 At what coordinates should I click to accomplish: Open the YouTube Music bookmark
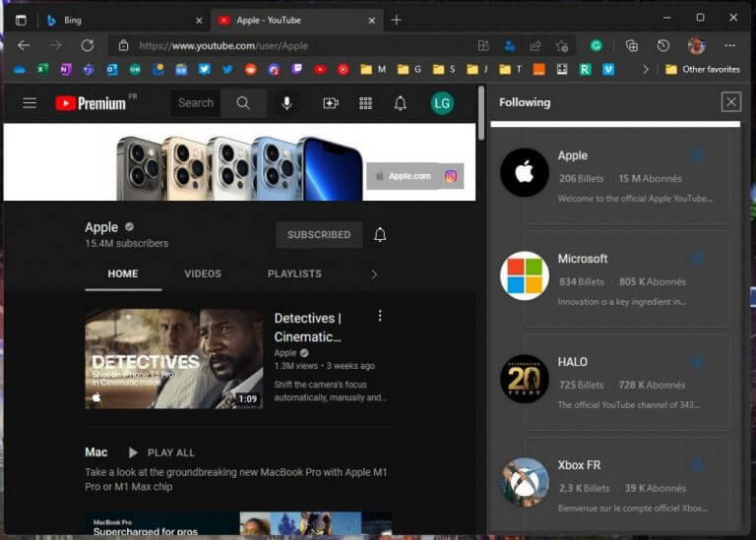(343, 70)
